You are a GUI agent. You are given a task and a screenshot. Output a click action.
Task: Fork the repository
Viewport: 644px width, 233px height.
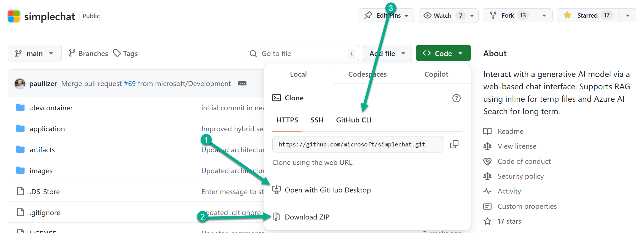509,15
